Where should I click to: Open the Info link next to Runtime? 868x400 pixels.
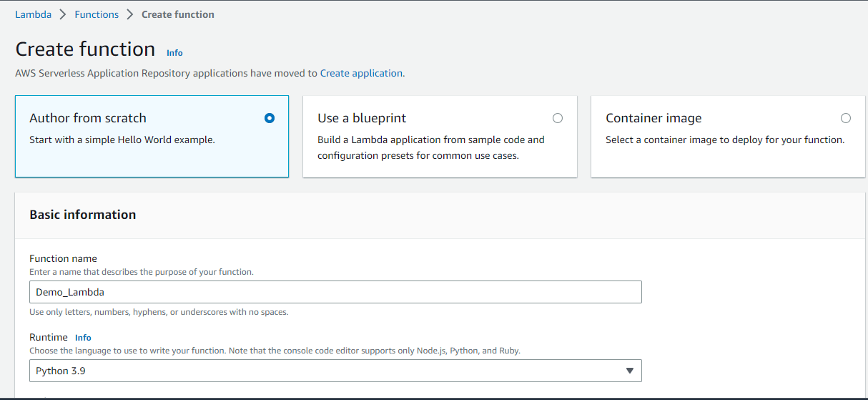[83, 338]
